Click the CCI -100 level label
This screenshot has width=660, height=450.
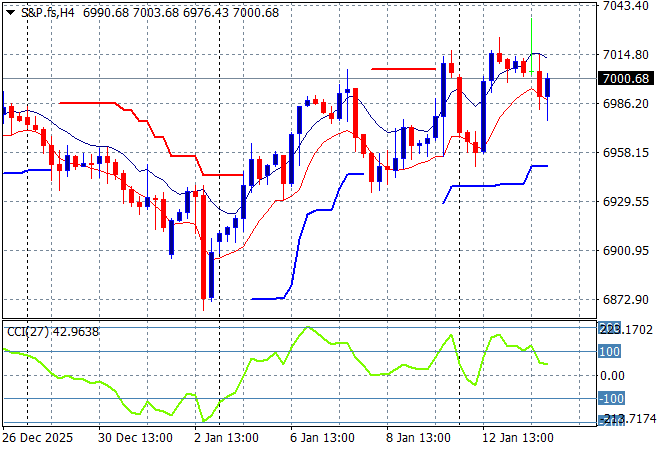tap(611, 399)
